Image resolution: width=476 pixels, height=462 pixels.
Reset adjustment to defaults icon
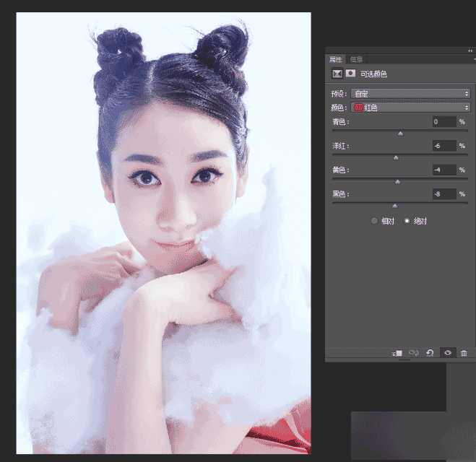(430, 353)
